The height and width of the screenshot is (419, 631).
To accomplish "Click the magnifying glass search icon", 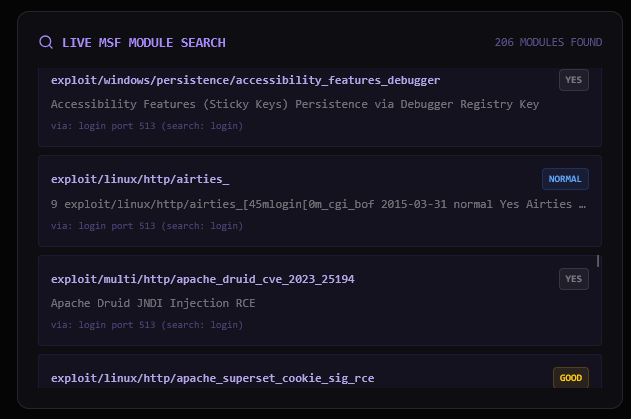I will pos(46,42).
